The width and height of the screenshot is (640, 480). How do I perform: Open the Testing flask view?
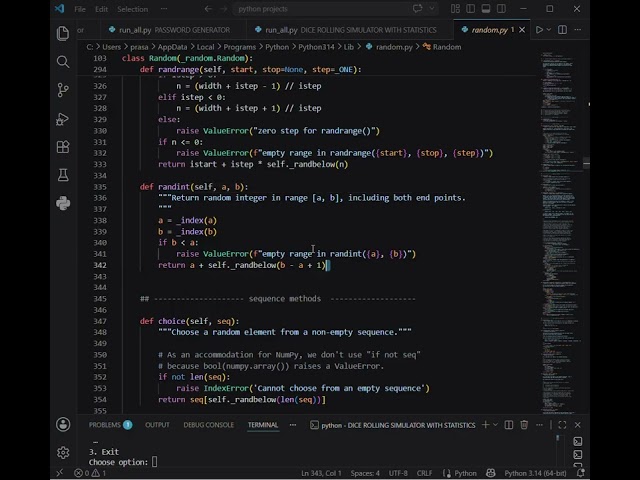click(63, 175)
